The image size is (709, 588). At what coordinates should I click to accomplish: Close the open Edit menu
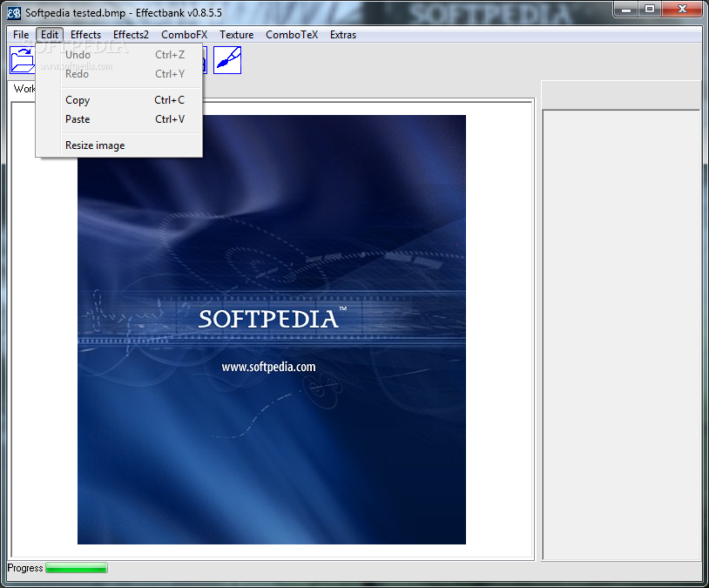coord(50,35)
